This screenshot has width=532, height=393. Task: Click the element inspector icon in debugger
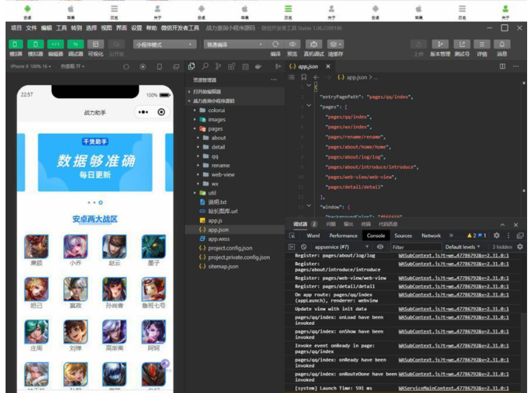coord(291,236)
